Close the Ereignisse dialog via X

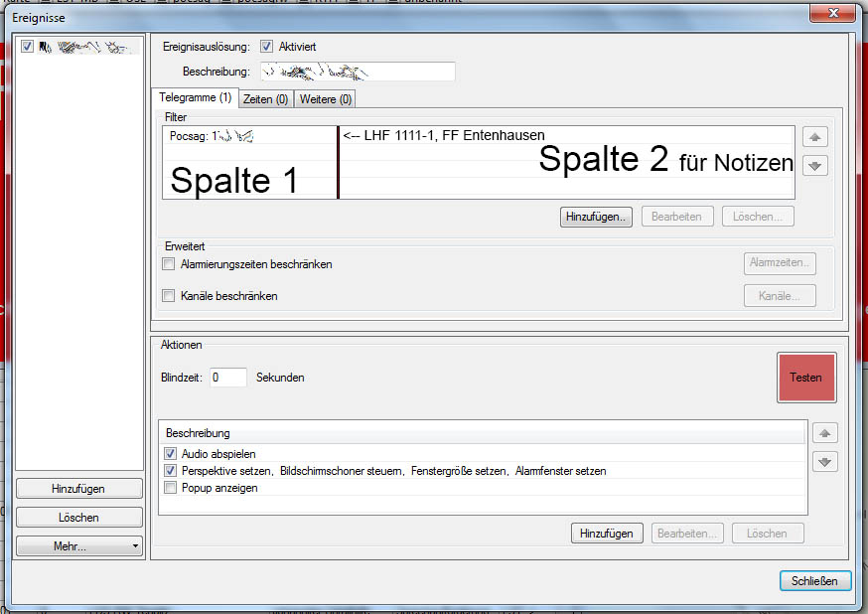pyautogui.click(x=832, y=13)
